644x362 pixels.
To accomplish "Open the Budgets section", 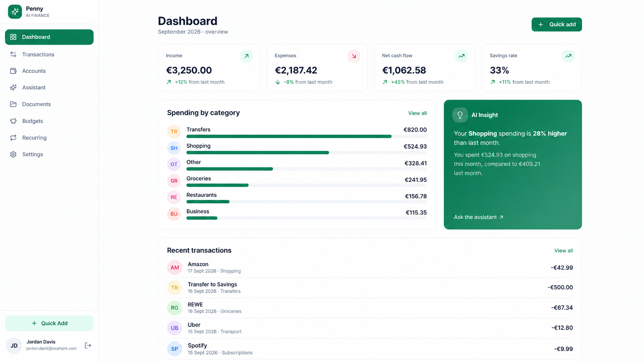I will point(49,121).
